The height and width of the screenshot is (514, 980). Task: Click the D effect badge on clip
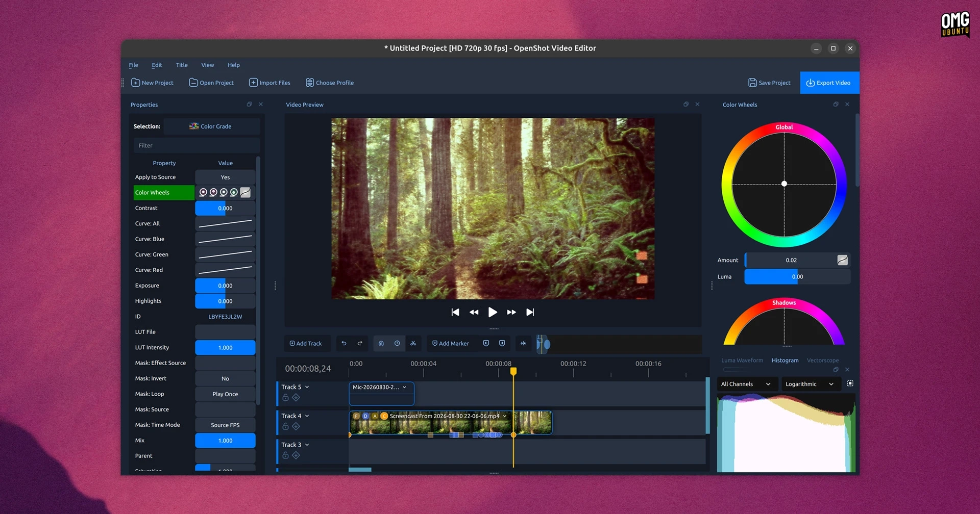point(365,416)
